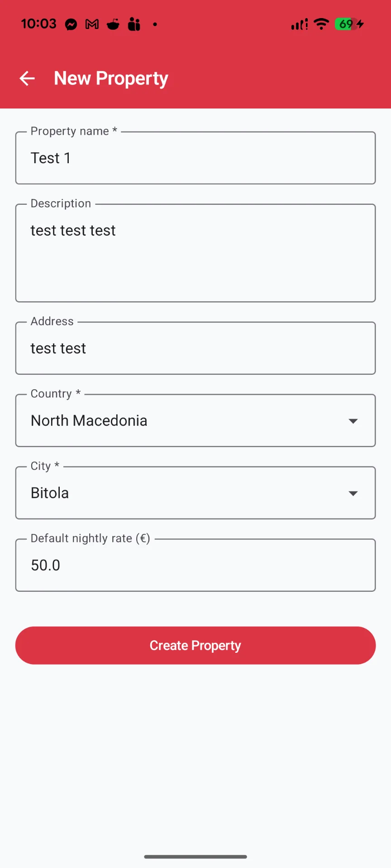
Task: Tap the home gesture bar
Action: coord(195,857)
